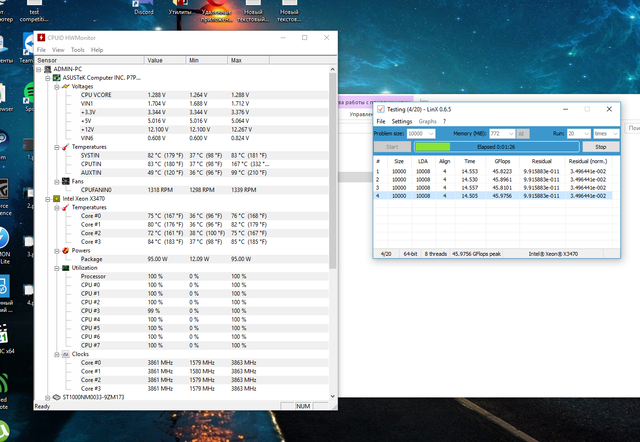640x442 pixels.
Task: Click the scrollbar up arrow in HWMonitor
Action: [333, 69]
